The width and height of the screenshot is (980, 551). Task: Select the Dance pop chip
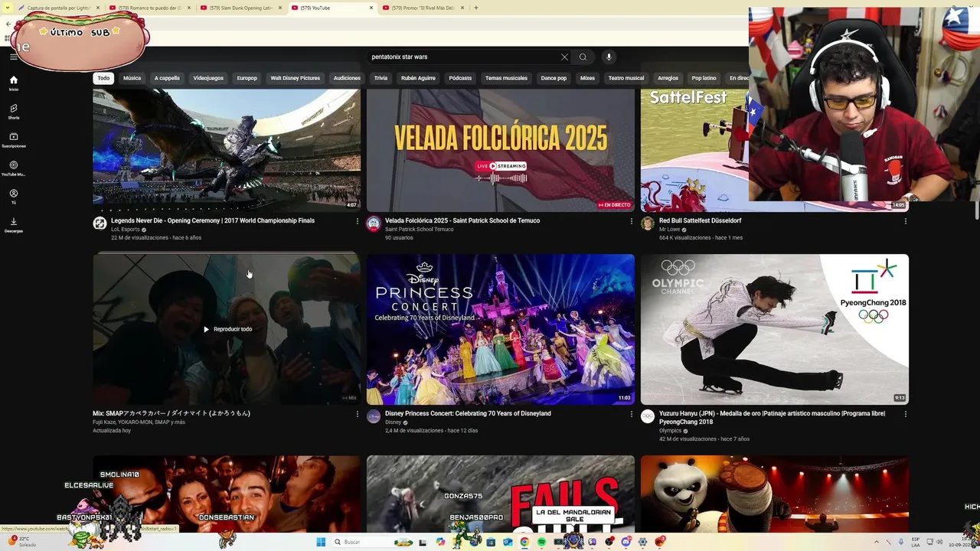click(554, 78)
